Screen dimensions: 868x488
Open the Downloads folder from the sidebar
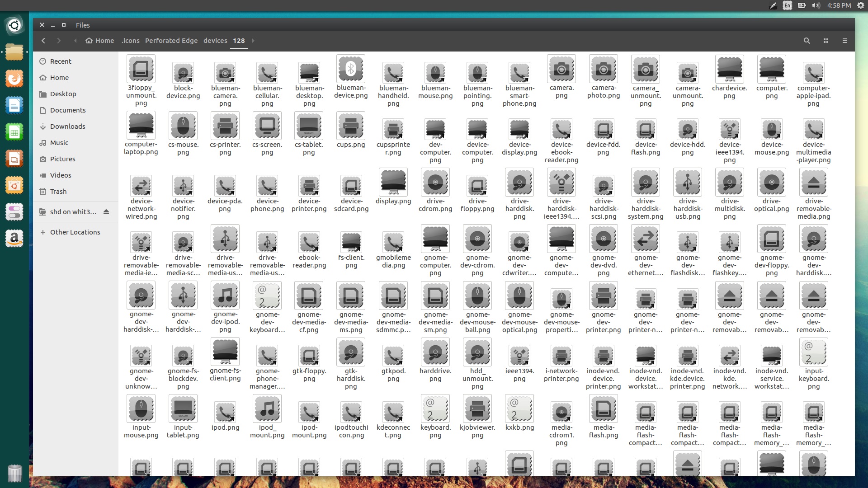coord(67,126)
